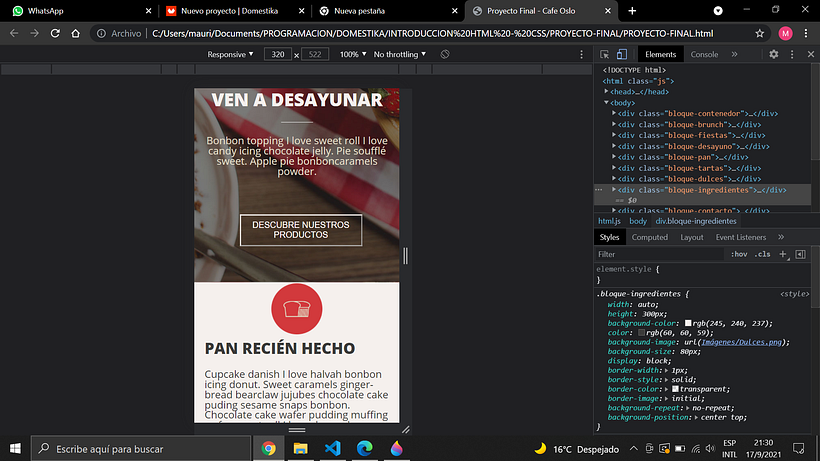Select the bloque-dulces div row
The width and height of the screenshot is (820, 461).
[703, 179]
